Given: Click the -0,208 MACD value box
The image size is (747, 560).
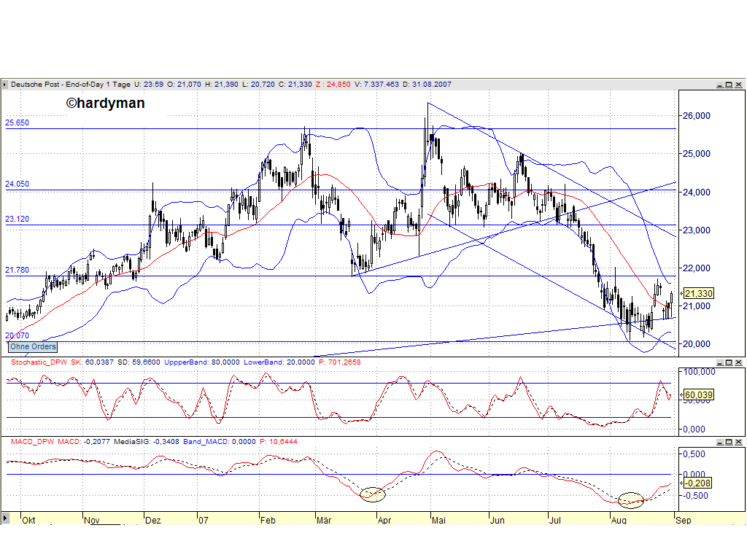Looking at the screenshot, I should [x=696, y=483].
